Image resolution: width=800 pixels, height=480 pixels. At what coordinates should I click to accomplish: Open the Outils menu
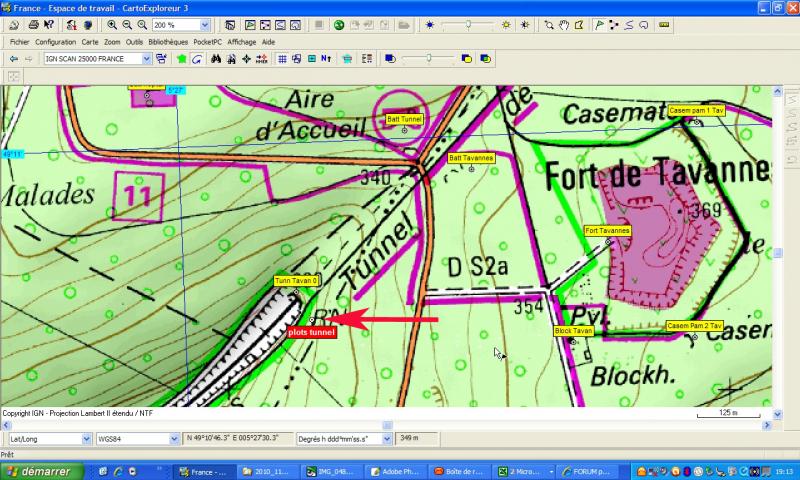pos(134,42)
